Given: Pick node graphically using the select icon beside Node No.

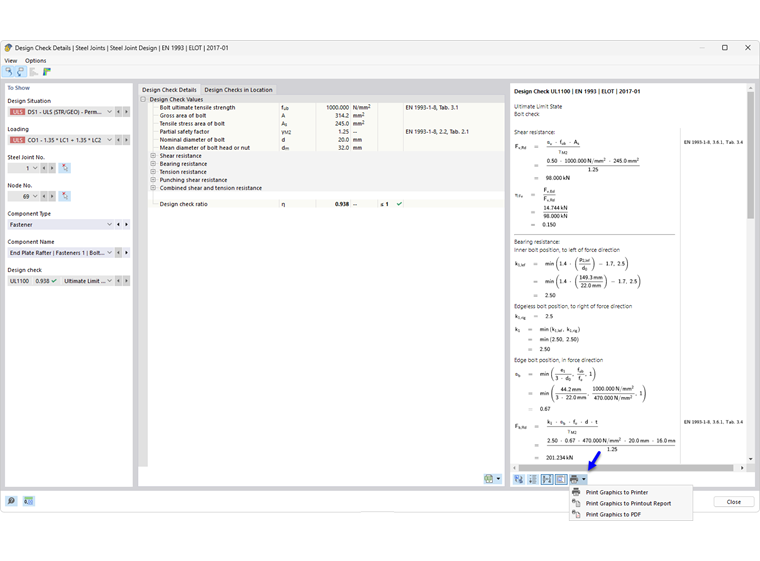Looking at the screenshot, I should click(64, 196).
